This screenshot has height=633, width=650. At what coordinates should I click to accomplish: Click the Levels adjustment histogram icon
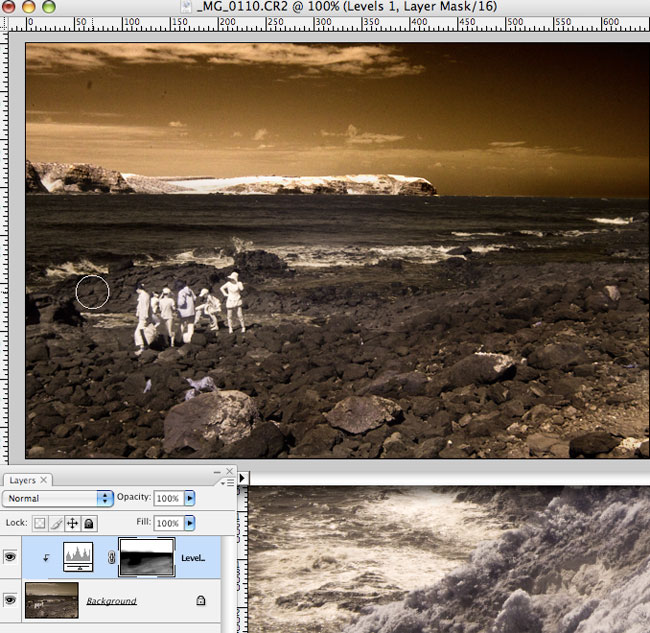click(79, 557)
